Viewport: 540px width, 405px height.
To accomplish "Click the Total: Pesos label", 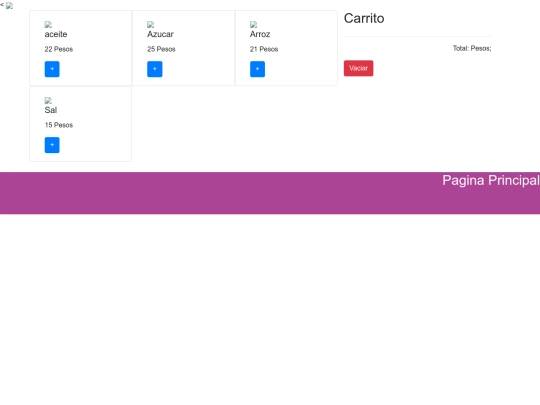I will pyautogui.click(x=472, y=49).
